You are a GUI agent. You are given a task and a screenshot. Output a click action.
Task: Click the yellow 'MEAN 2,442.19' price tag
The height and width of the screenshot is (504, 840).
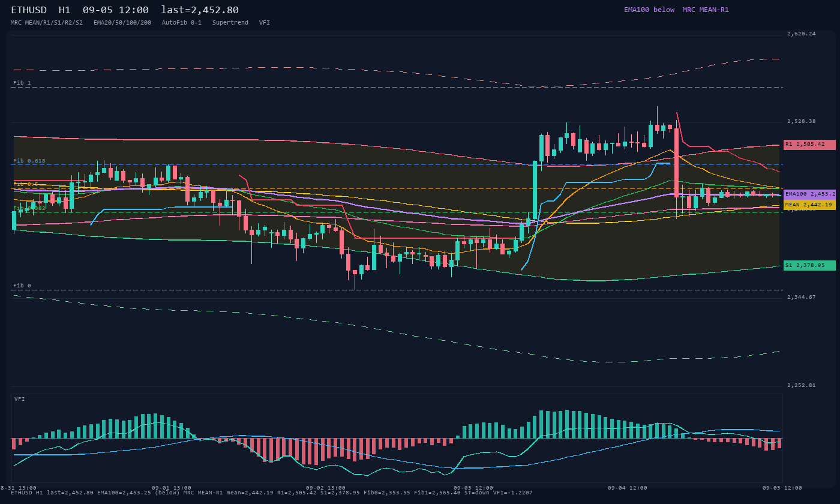pos(809,205)
